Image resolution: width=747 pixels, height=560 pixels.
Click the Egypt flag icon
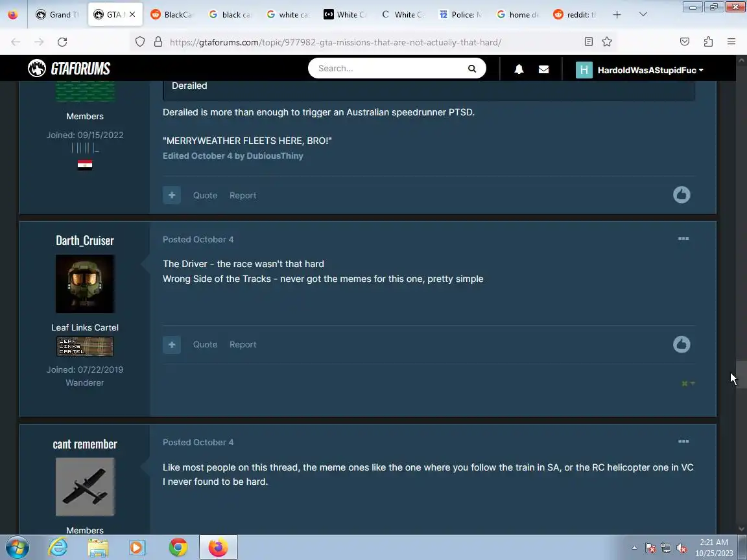85,165
